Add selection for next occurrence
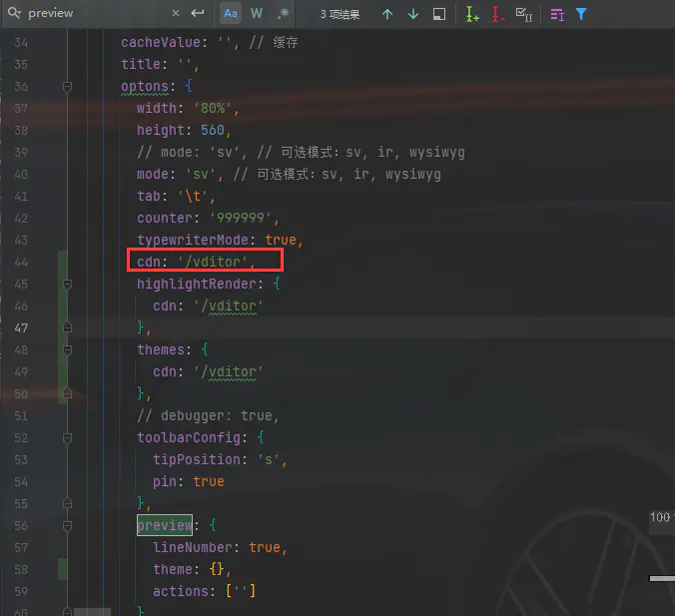 (472, 14)
